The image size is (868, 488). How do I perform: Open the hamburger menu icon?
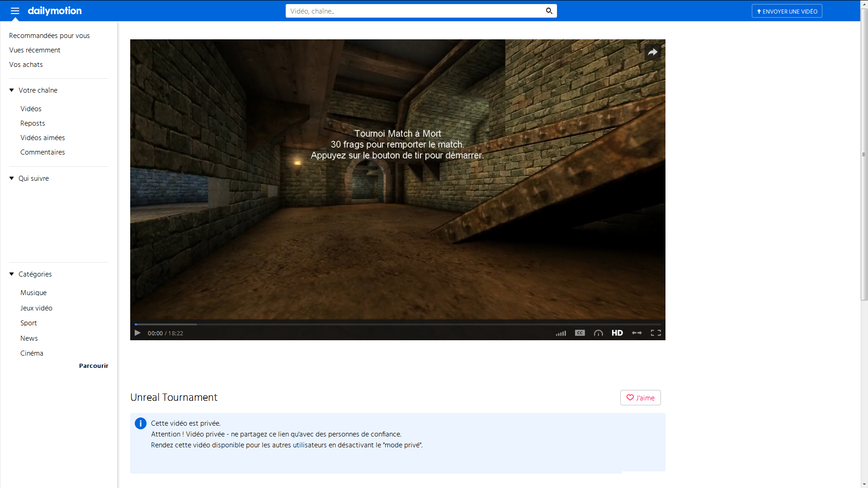pyautogui.click(x=15, y=11)
